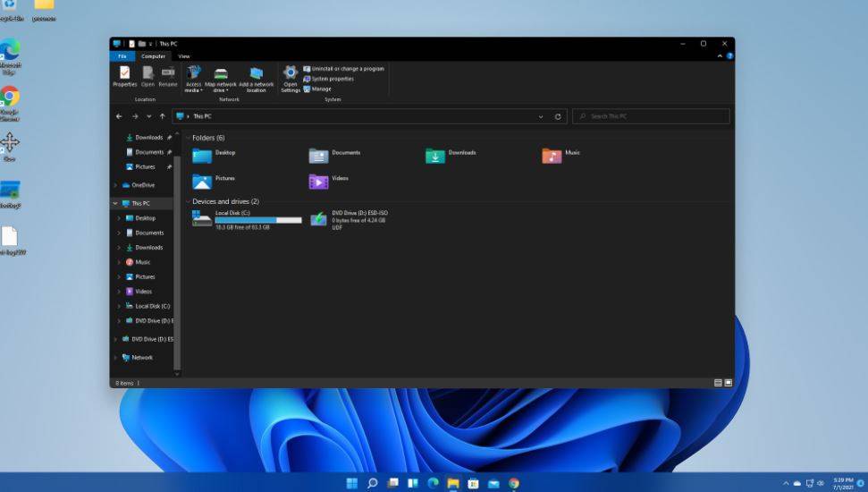Open Mail app from taskbar
The width and height of the screenshot is (868, 492).
click(x=493, y=483)
